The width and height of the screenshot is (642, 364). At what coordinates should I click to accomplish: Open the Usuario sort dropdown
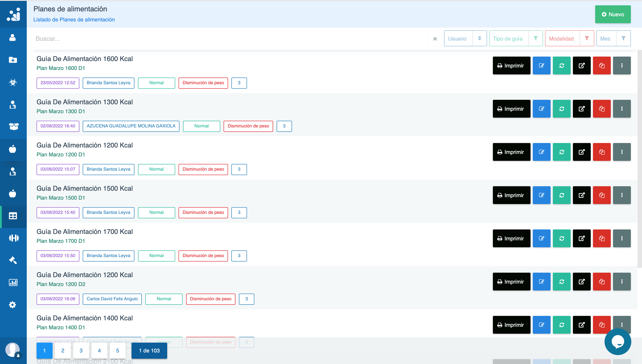tap(465, 39)
